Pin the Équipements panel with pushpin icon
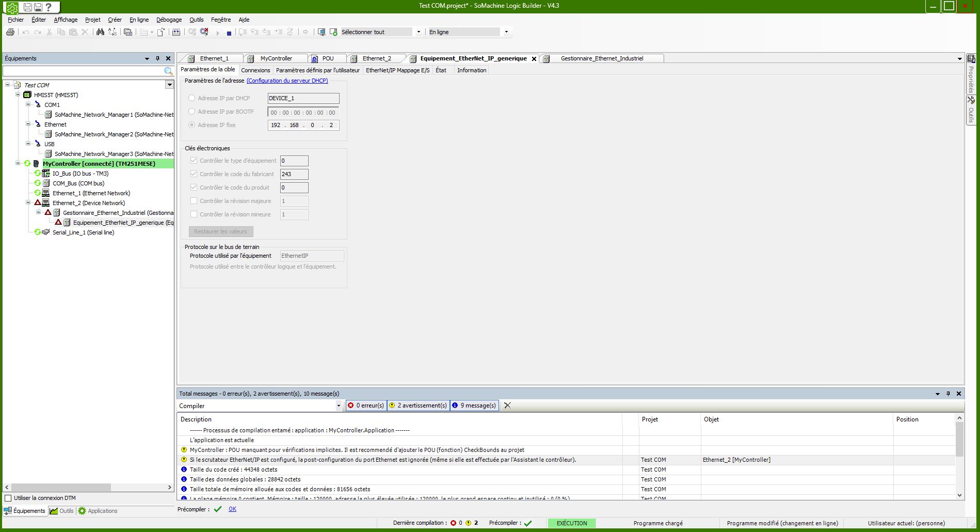Screen dimensions: 980x532 (158, 58)
